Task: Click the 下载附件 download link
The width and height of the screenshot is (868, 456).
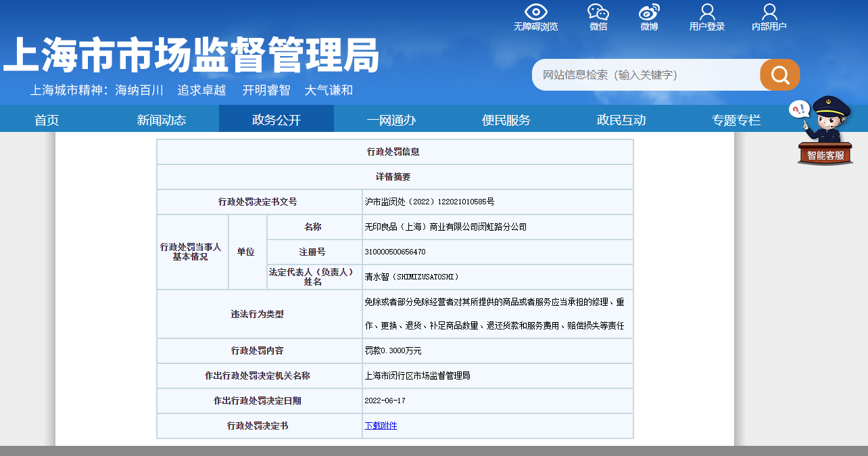Action: point(381,426)
